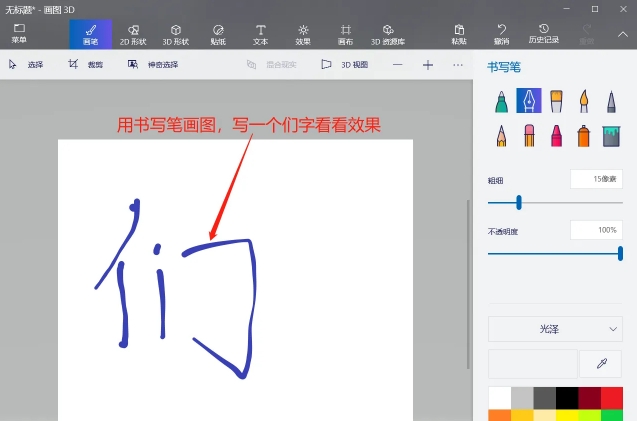
Task: Minimize the 画图 3D window
Action: pos(567,9)
